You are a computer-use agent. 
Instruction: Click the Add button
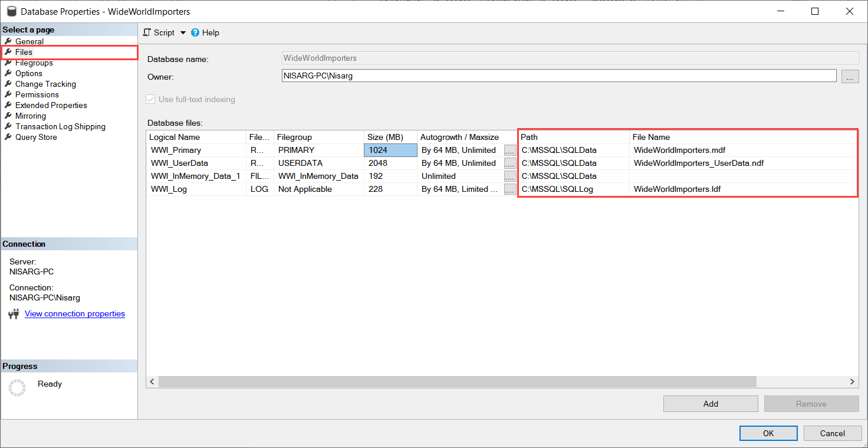(711, 404)
